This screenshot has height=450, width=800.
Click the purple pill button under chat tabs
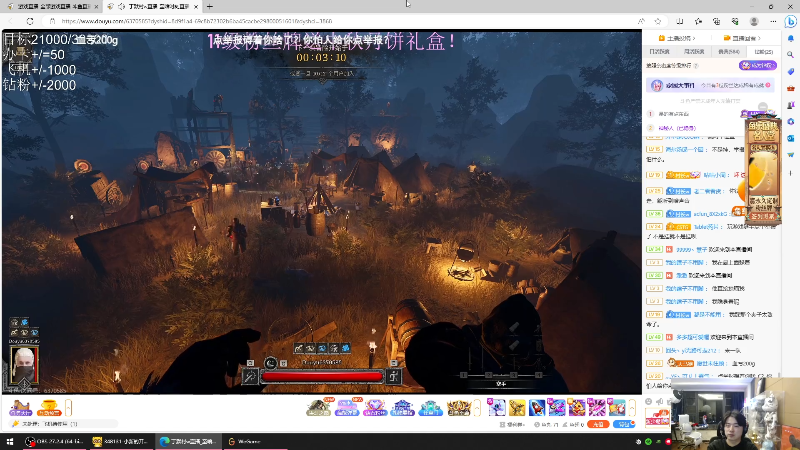coord(758,65)
